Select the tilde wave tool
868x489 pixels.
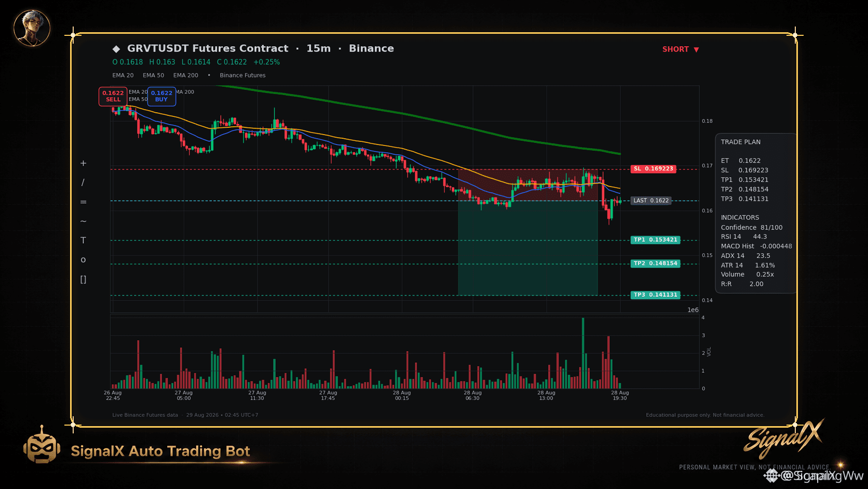pyautogui.click(x=83, y=221)
